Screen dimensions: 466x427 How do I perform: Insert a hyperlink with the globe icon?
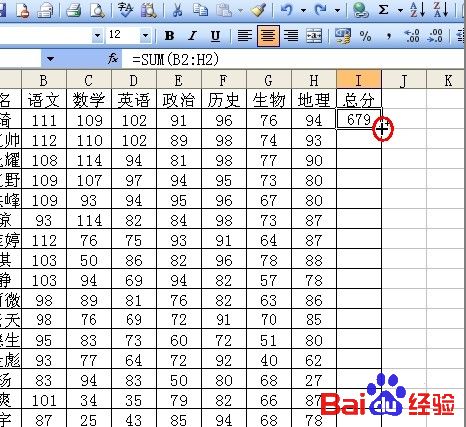point(360,10)
